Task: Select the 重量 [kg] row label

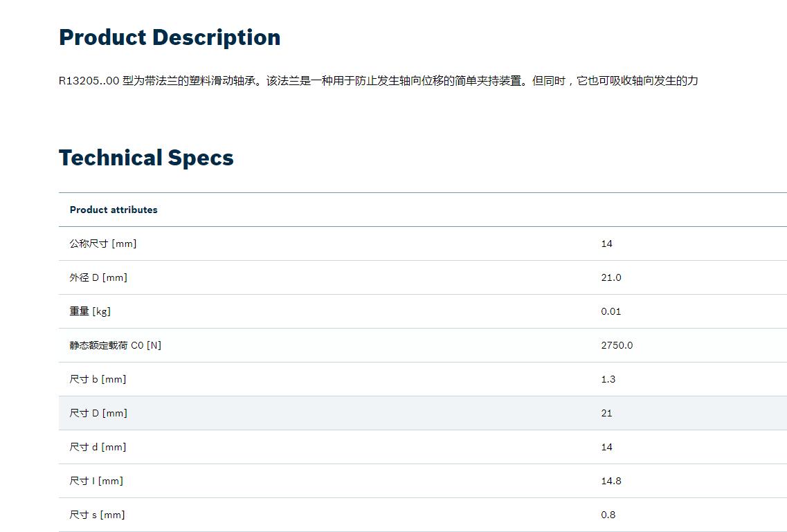Action: click(x=90, y=311)
